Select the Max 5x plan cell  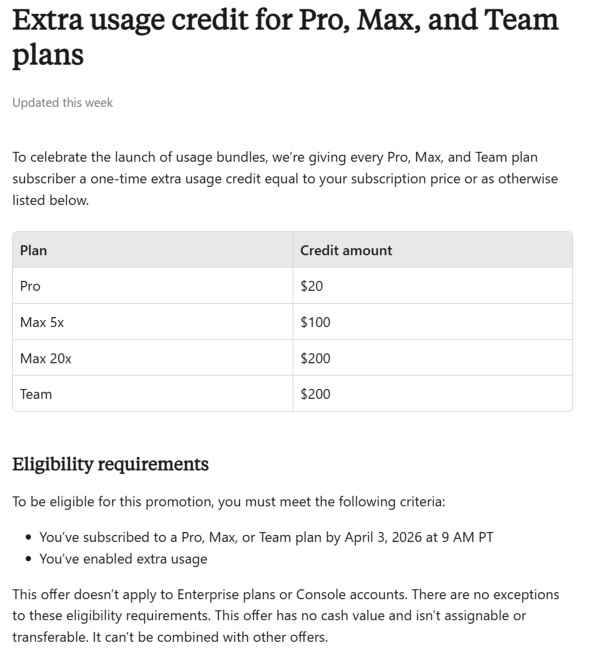[x=153, y=322]
